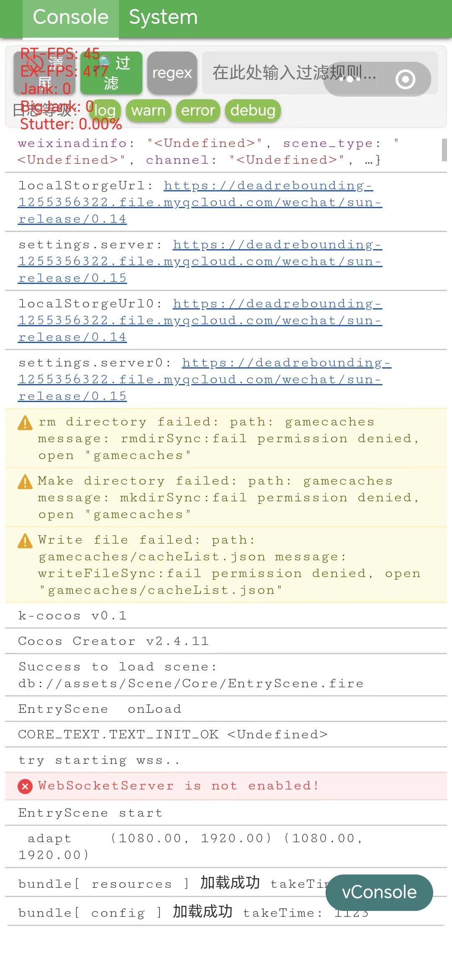Image resolution: width=452 pixels, height=980 pixels.
Task: Toggle the warn level filter
Action: [x=149, y=111]
